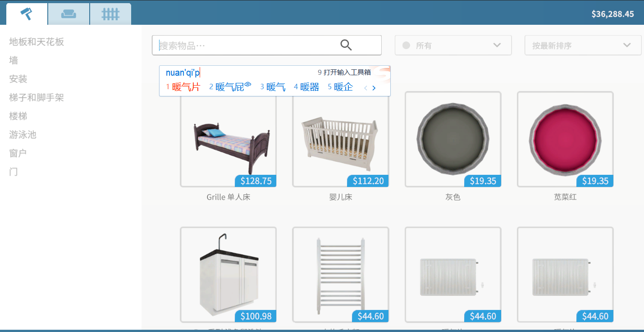This screenshot has width=644, height=332.
Task: Open the 按最新排序 sort dropdown
Action: pos(583,45)
